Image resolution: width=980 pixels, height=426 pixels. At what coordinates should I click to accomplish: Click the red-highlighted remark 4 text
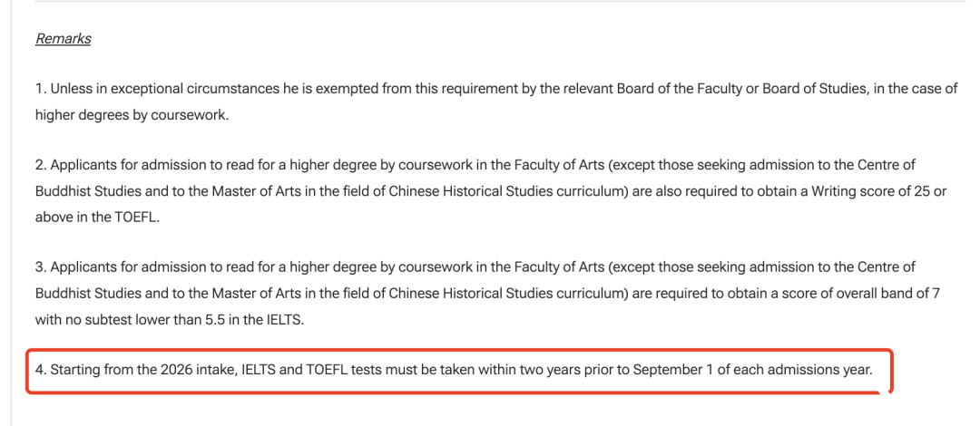tap(454, 370)
